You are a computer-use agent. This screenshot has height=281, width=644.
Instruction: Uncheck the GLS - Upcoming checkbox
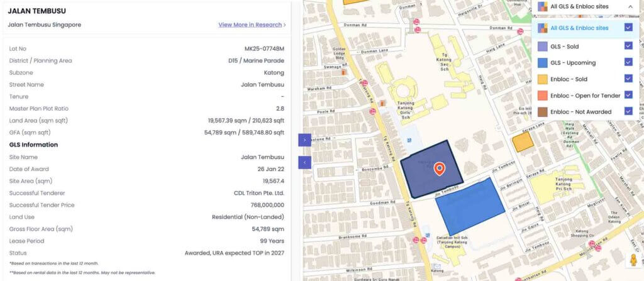[x=628, y=62]
